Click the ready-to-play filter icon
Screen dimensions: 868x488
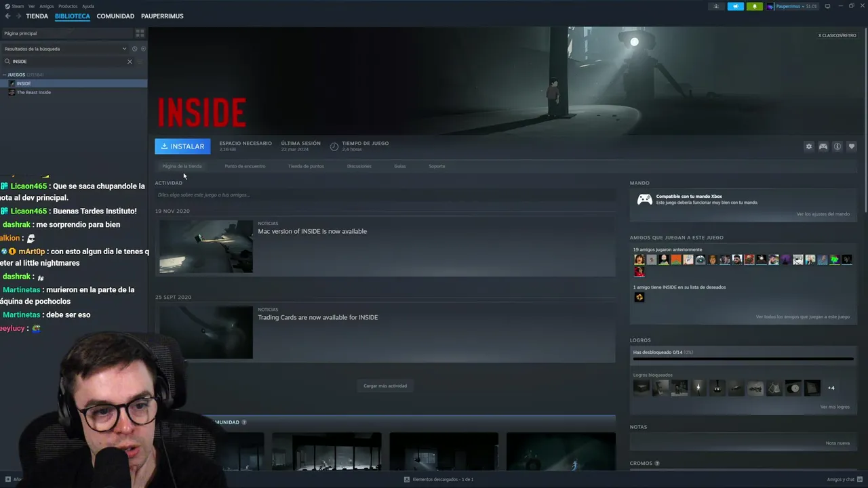point(143,49)
